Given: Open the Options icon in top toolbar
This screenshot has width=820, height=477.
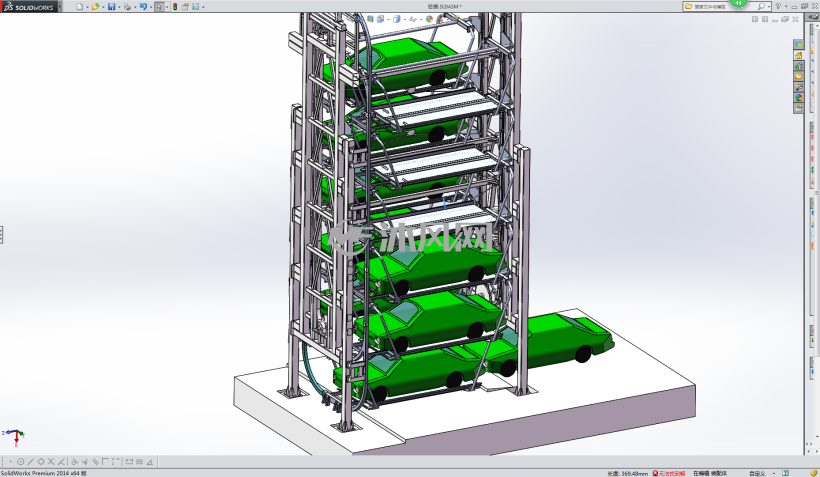Looking at the screenshot, I should [x=196, y=7].
